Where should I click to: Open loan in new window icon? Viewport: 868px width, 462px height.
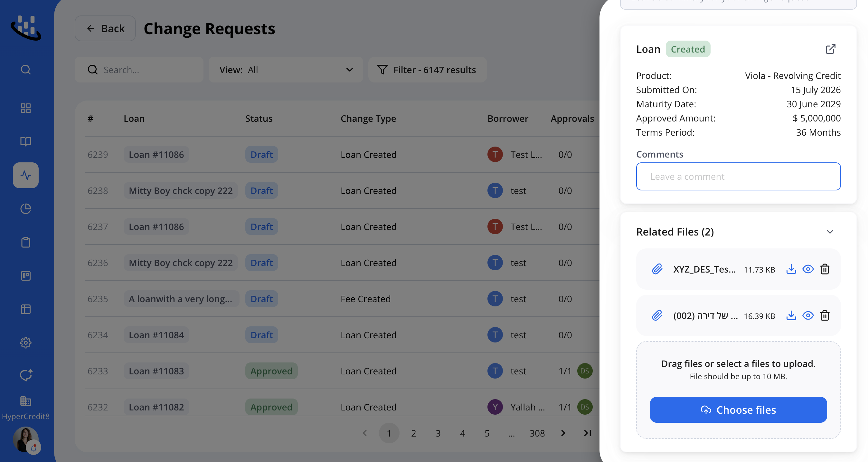pos(830,49)
